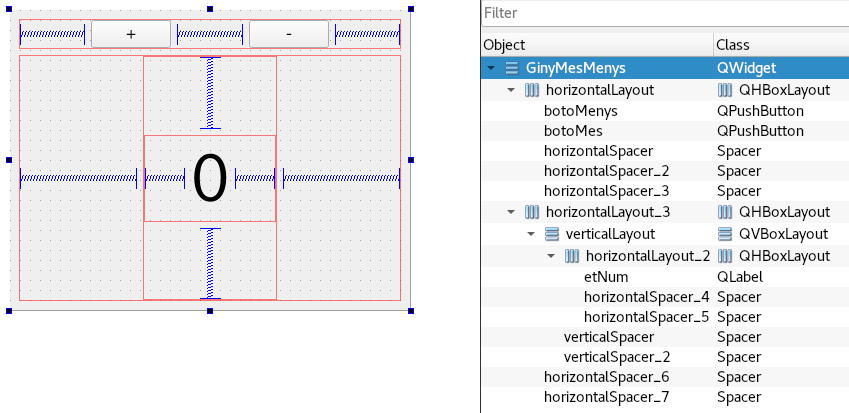Image resolution: width=849 pixels, height=413 pixels.
Task: Click the plus button in the form
Action: tap(131, 33)
